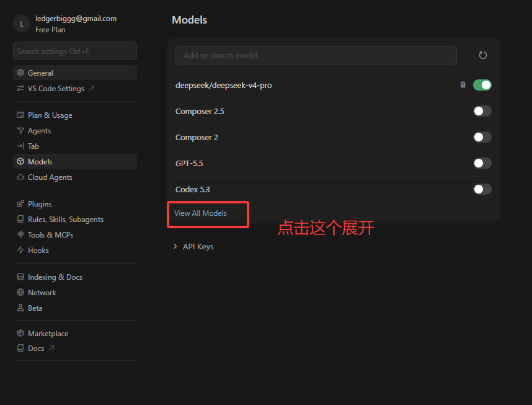
Task: Click View All Models link
Action: pos(200,213)
